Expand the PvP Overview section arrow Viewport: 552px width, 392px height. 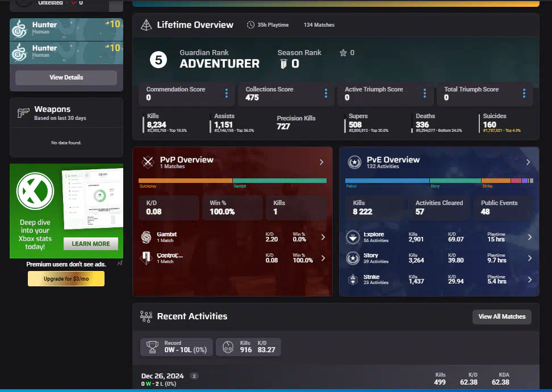coord(321,162)
